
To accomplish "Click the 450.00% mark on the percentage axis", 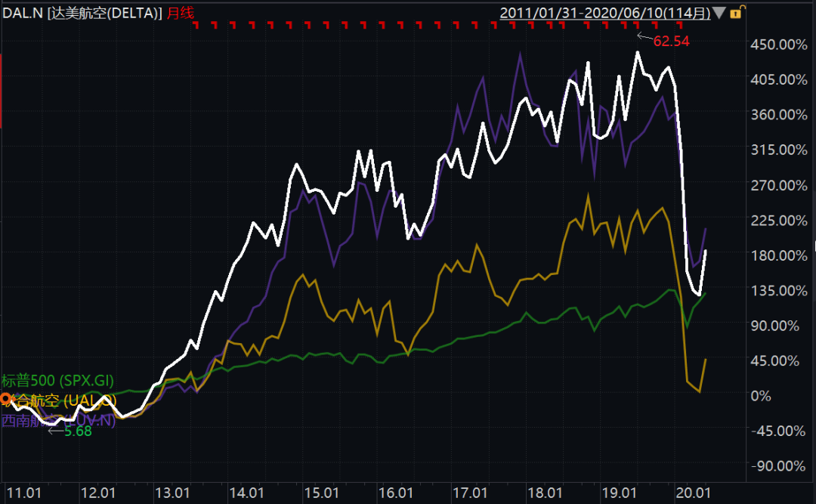I will [x=779, y=45].
